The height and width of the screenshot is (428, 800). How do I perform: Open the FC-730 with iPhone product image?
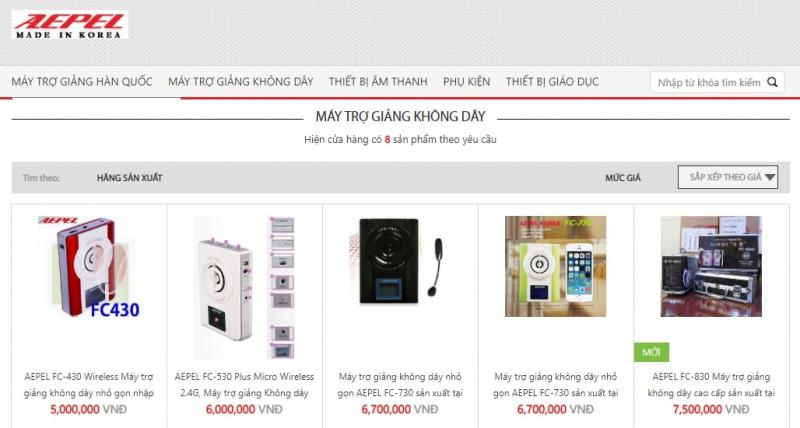556,266
